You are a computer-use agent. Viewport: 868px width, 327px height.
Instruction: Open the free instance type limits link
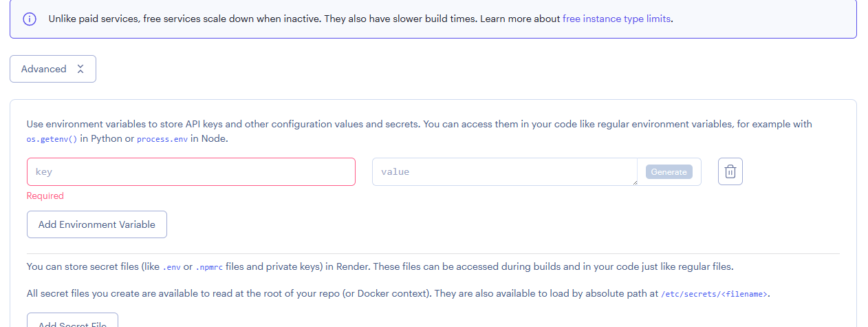[616, 19]
